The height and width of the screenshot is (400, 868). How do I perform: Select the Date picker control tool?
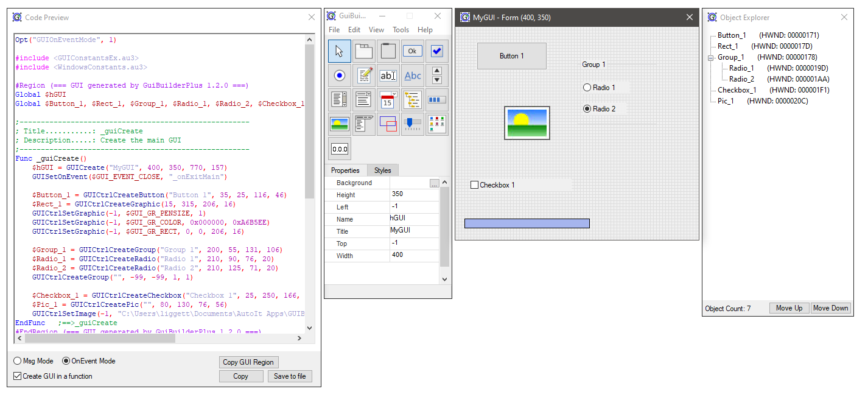click(x=388, y=100)
